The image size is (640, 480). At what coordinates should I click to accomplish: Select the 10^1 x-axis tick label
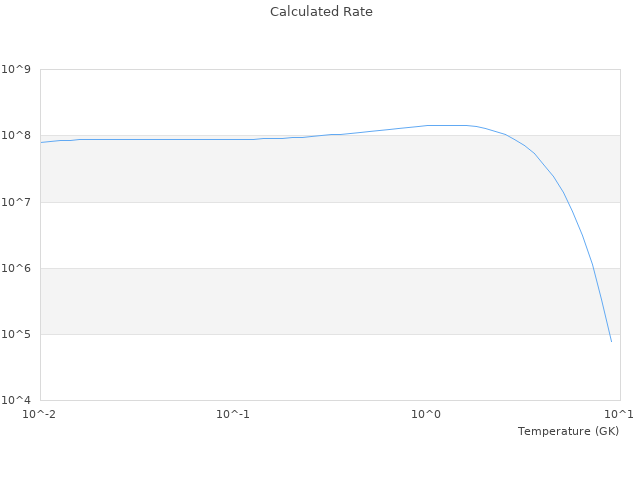[x=618, y=414]
